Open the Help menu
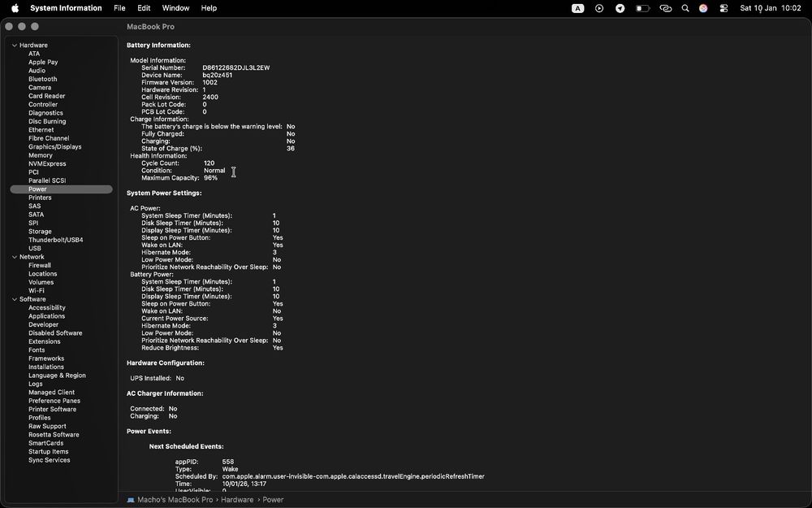This screenshot has height=508, width=812. (x=209, y=8)
